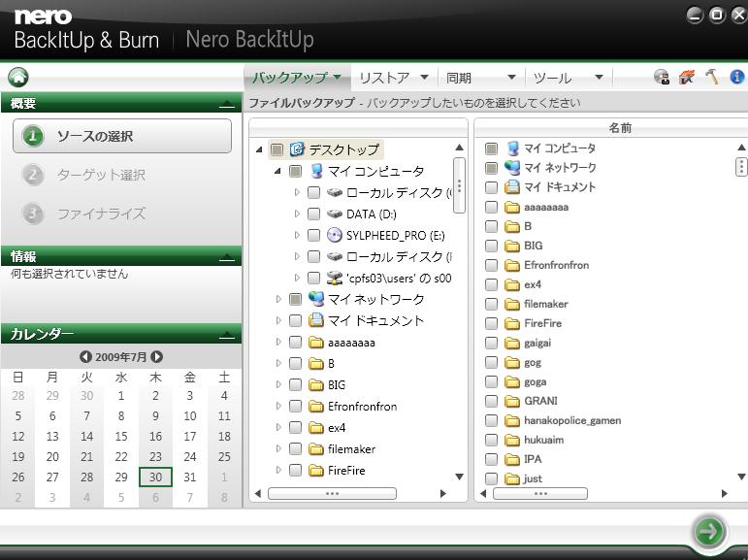This screenshot has width=748, height=560.
Task: Select マイ ドキュメント icon in tree
Action: pyautogui.click(x=316, y=320)
